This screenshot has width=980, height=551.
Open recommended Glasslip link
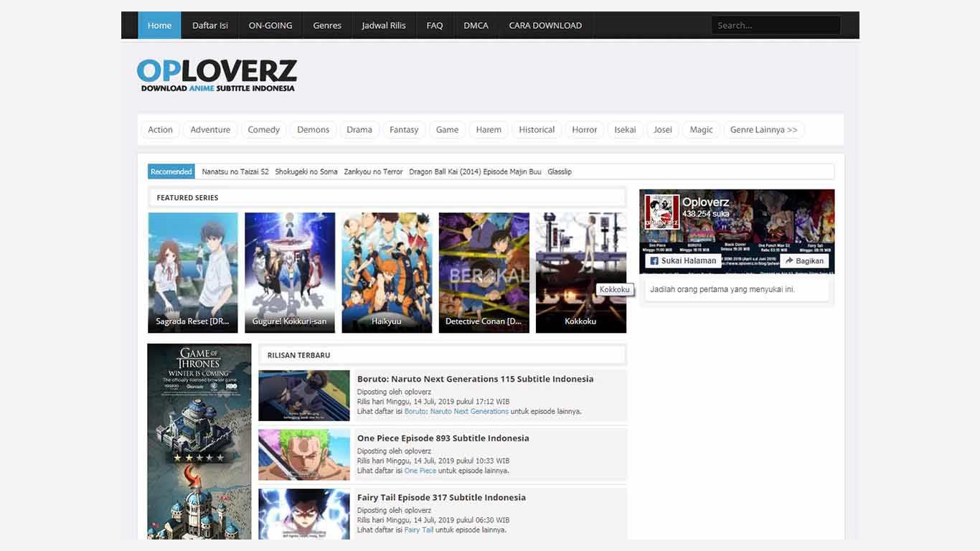(560, 171)
